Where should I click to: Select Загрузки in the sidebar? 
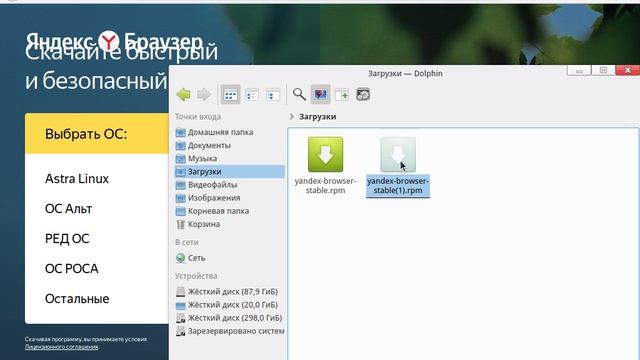(229, 172)
